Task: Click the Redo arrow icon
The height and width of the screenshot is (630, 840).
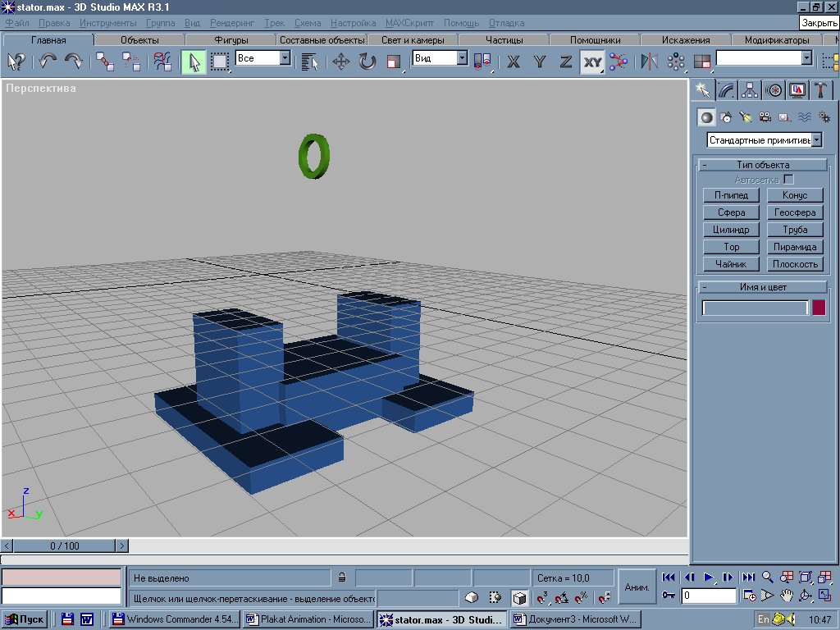Action: point(73,61)
